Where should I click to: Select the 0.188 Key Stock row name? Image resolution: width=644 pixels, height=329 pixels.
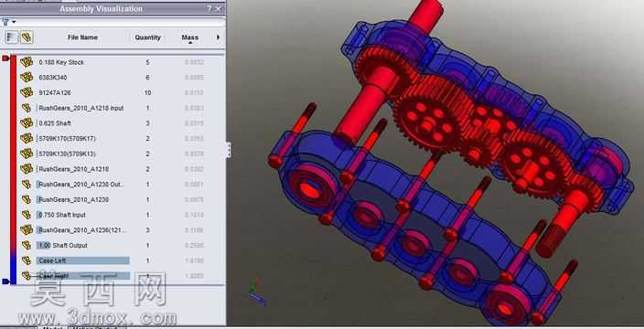(x=61, y=62)
